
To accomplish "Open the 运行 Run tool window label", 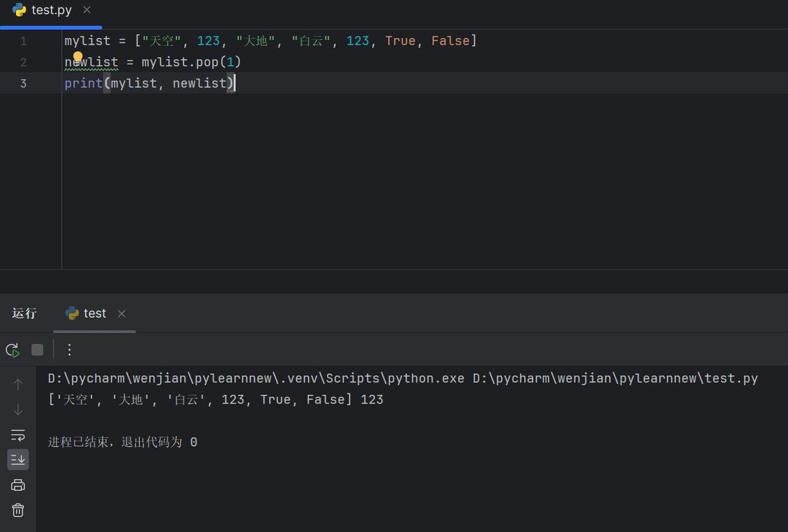I will pyautogui.click(x=24, y=313).
